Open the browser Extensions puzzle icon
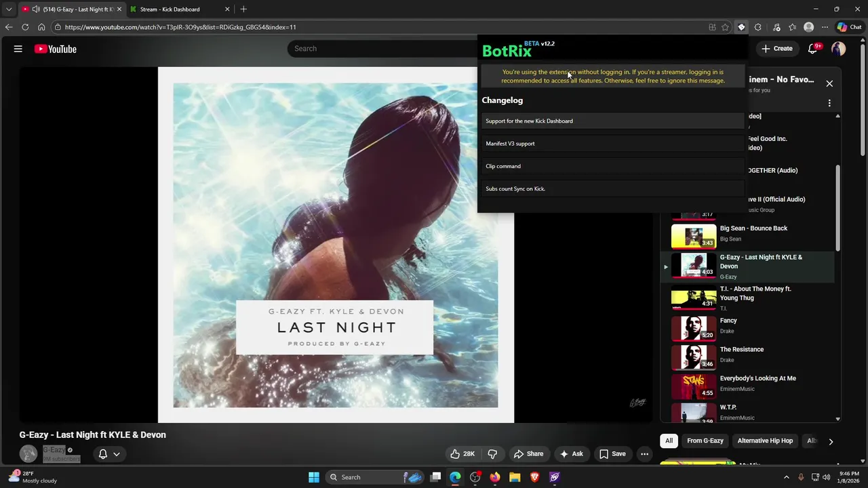Screen dimensions: 868x488 (x=757, y=27)
